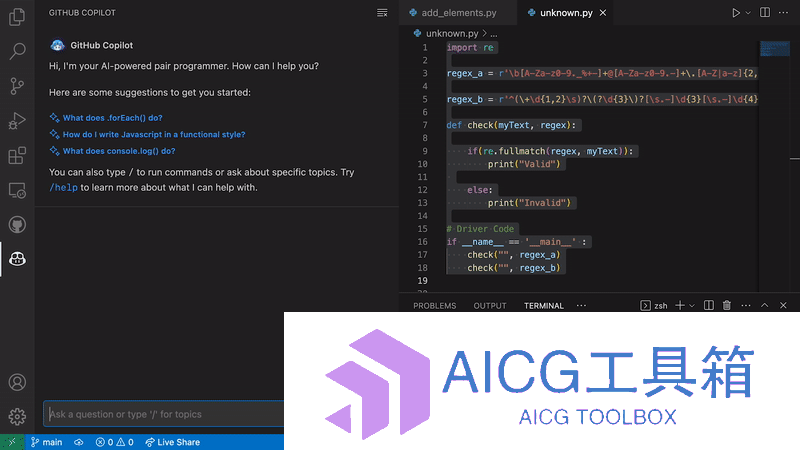Create a new terminal with the plus icon
The height and width of the screenshot is (450, 800).
(x=680, y=306)
